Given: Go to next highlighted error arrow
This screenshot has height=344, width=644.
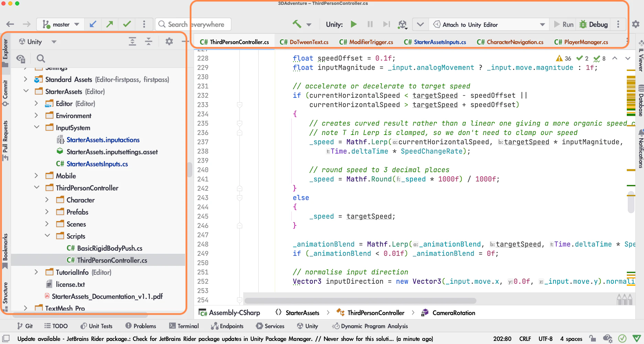Looking at the screenshot, I should pyautogui.click(x=628, y=58).
